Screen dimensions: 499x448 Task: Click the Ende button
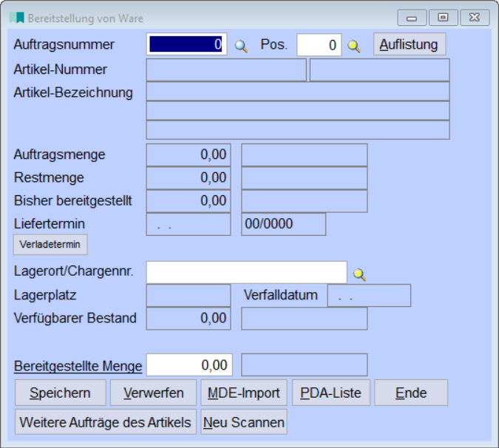pos(411,393)
